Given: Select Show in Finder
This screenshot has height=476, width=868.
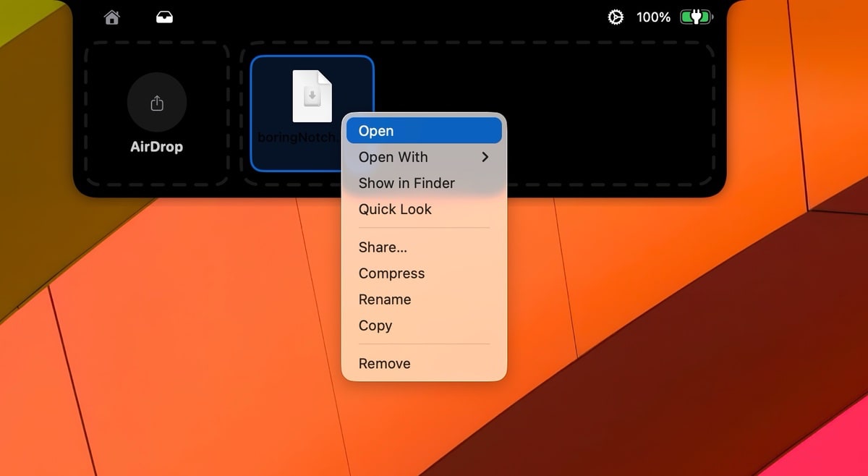Looking at the screenshot, I should [407, 183].
